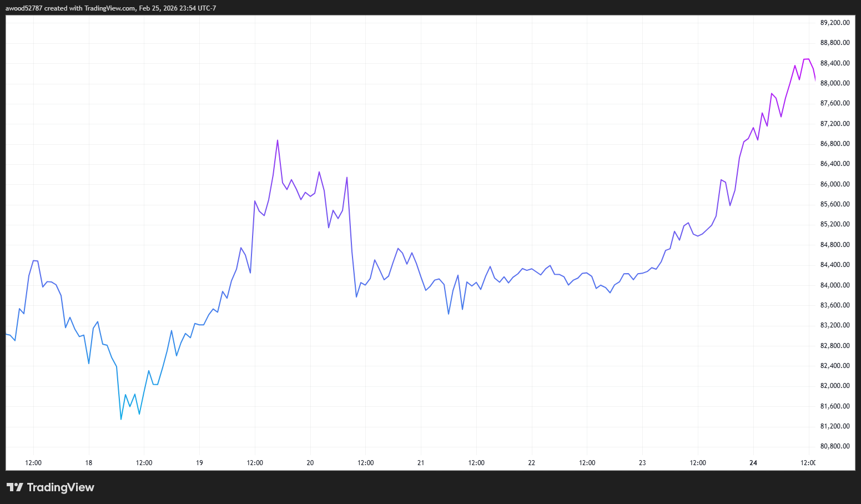
Task: Click the 18 date label
Action: tap(88, 462)
